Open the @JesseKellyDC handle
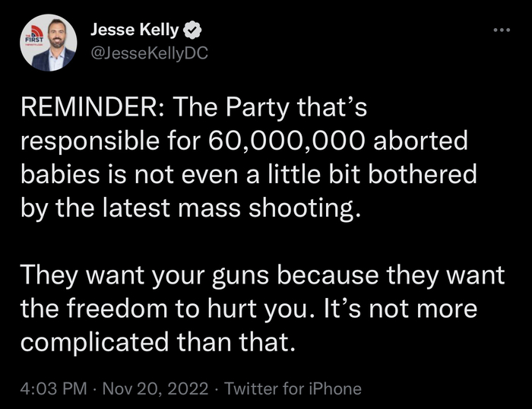 coord(148,53)
